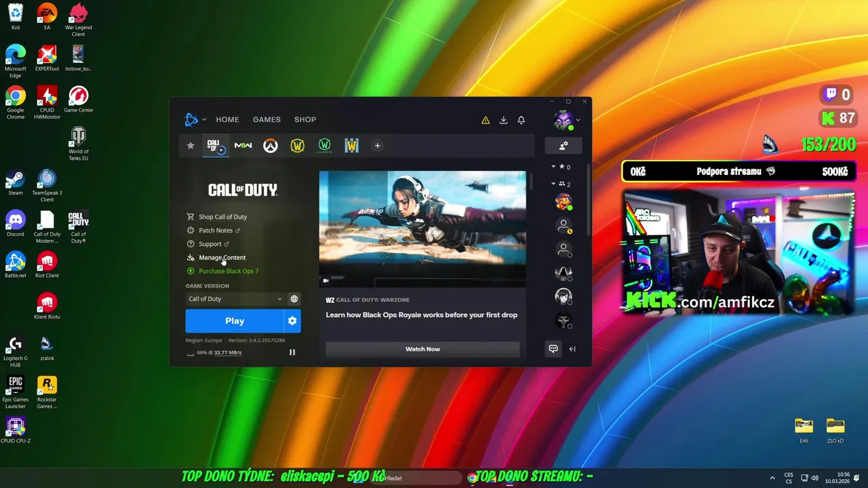This screenshot has height=488, width=868.
Task: Open the chats icon button
Action: pyautogui.click(x=553, y=349)
